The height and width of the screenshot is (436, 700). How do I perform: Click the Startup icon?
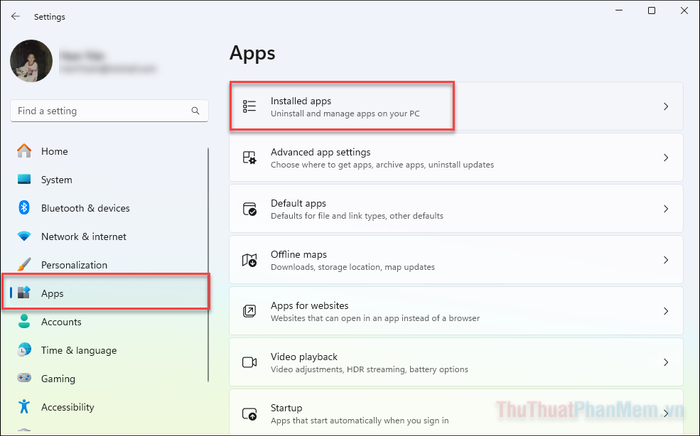[250, 414]
